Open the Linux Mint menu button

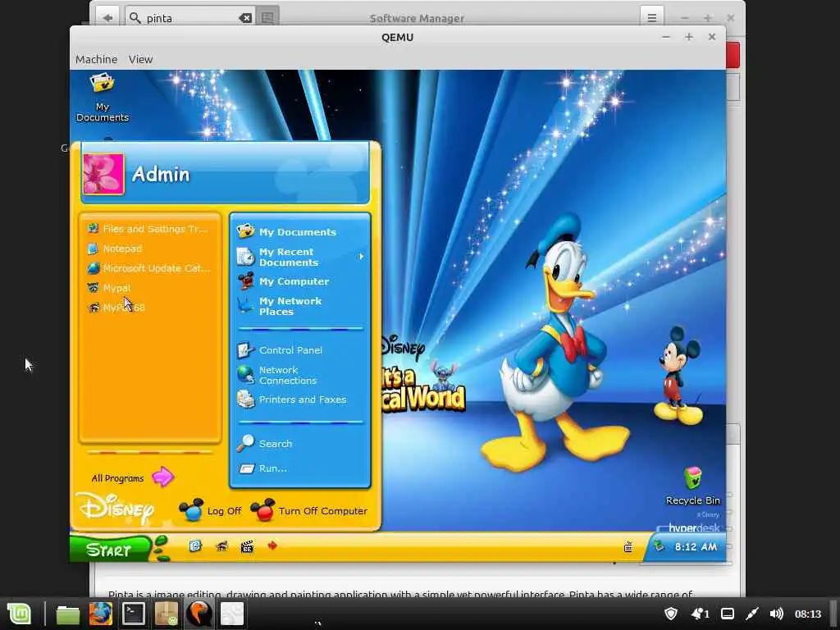point(19,614)
